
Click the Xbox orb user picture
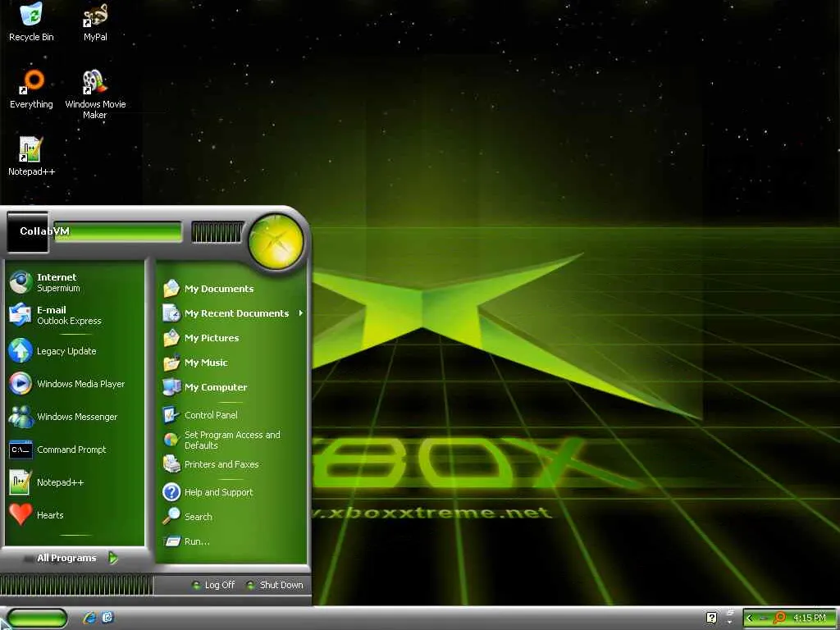[276, 241]
